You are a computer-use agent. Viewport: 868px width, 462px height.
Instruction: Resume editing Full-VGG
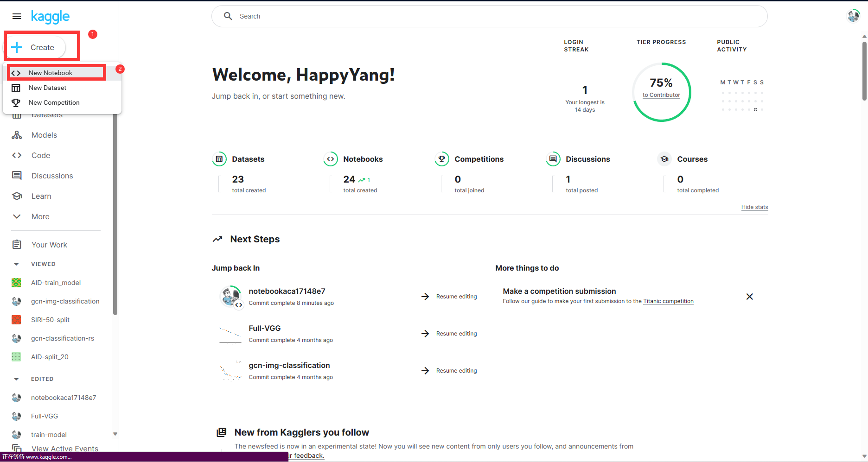point(449,334)
